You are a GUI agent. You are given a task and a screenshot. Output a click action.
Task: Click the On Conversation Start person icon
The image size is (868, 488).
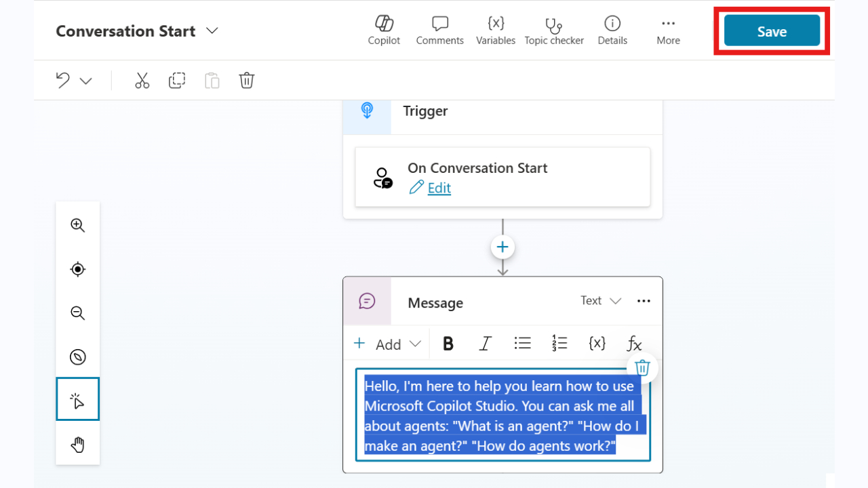point(382,178)
